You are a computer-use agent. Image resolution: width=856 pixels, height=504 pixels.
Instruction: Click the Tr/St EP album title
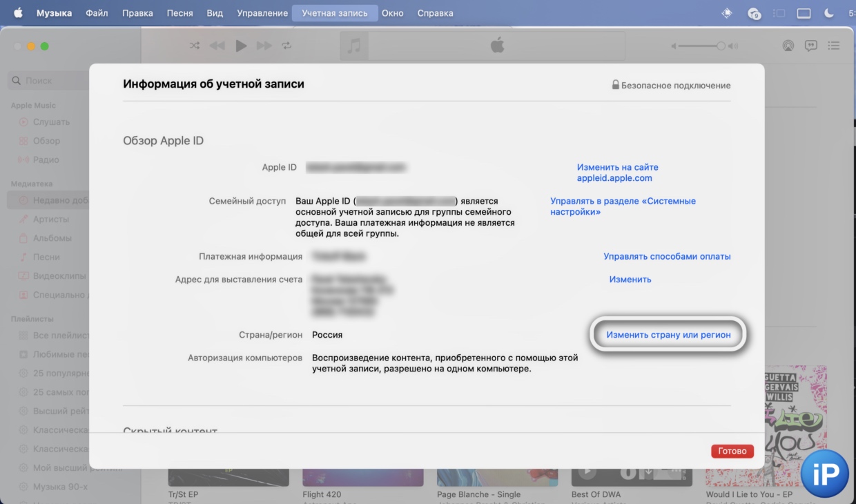tap(183, 494)
